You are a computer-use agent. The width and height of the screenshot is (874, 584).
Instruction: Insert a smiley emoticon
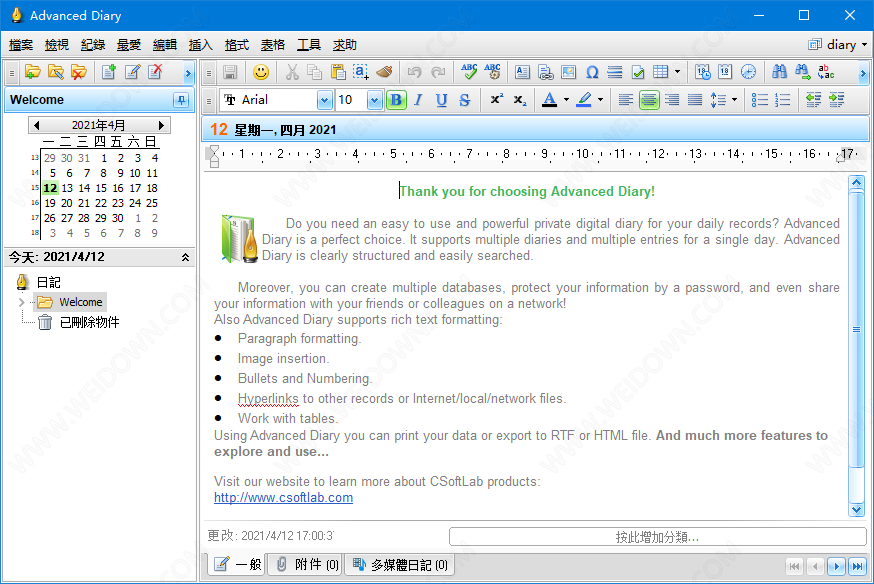(x=261, y=72)
